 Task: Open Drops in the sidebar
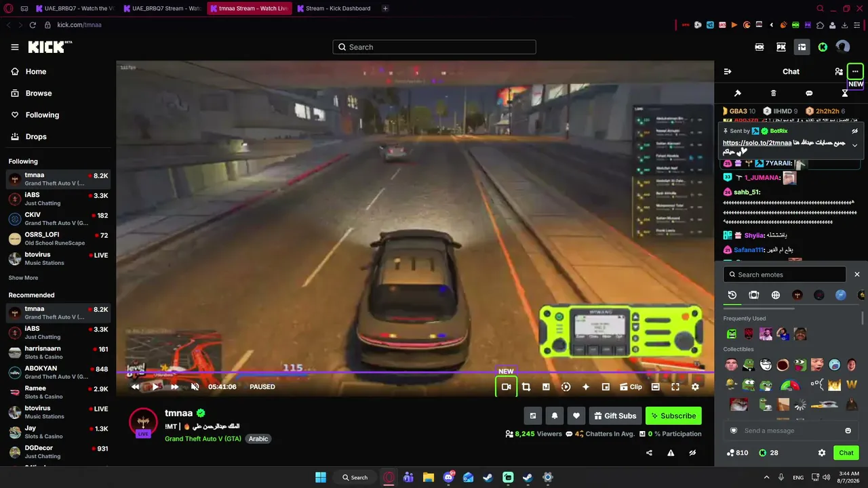coord(36,136)
